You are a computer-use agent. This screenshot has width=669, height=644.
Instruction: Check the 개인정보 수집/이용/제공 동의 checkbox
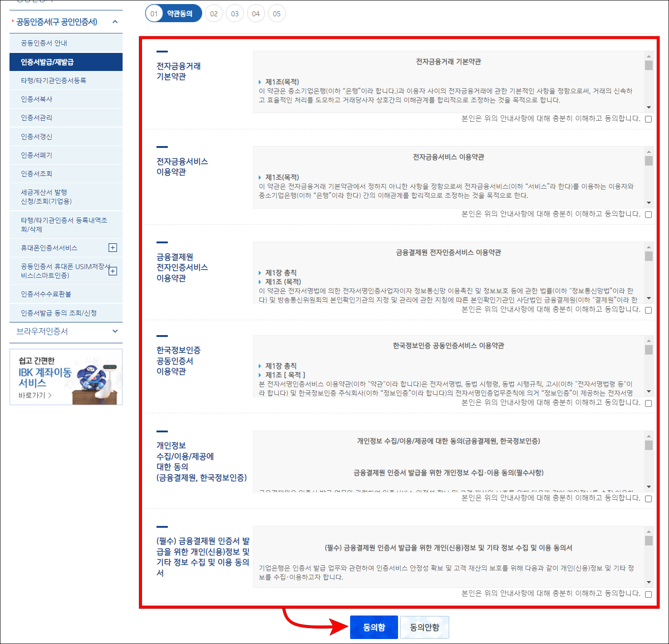point(649,500)
